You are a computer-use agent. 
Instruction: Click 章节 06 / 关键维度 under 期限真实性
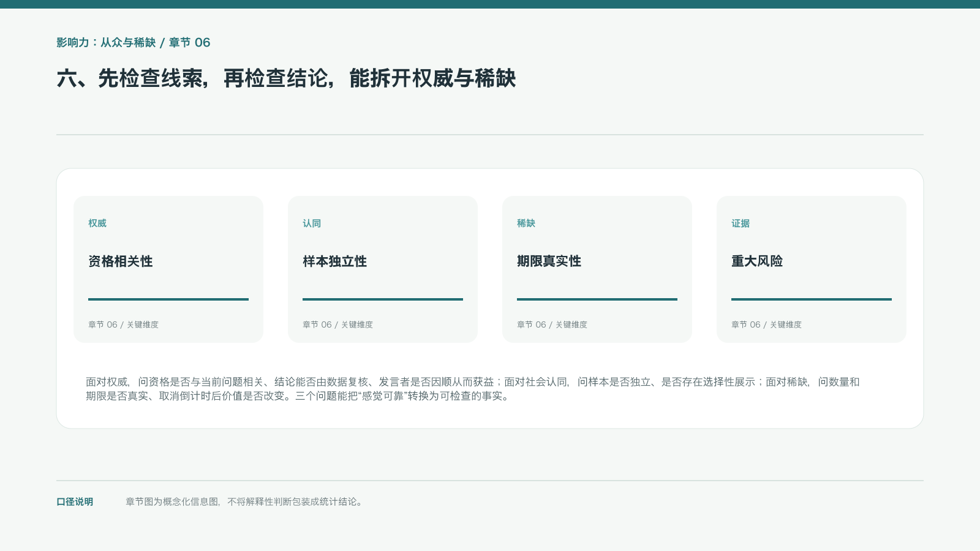pos(552,324)
